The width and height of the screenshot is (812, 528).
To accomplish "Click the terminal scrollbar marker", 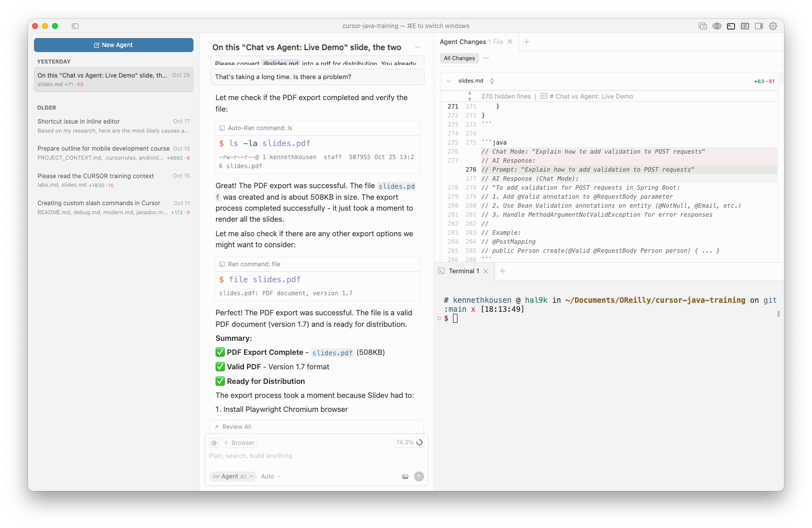I will pos(778,314).
